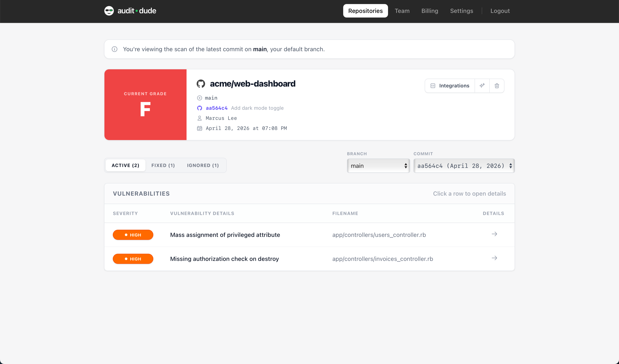Click the VULNERABILITIES section heading

tap(141, 193)
